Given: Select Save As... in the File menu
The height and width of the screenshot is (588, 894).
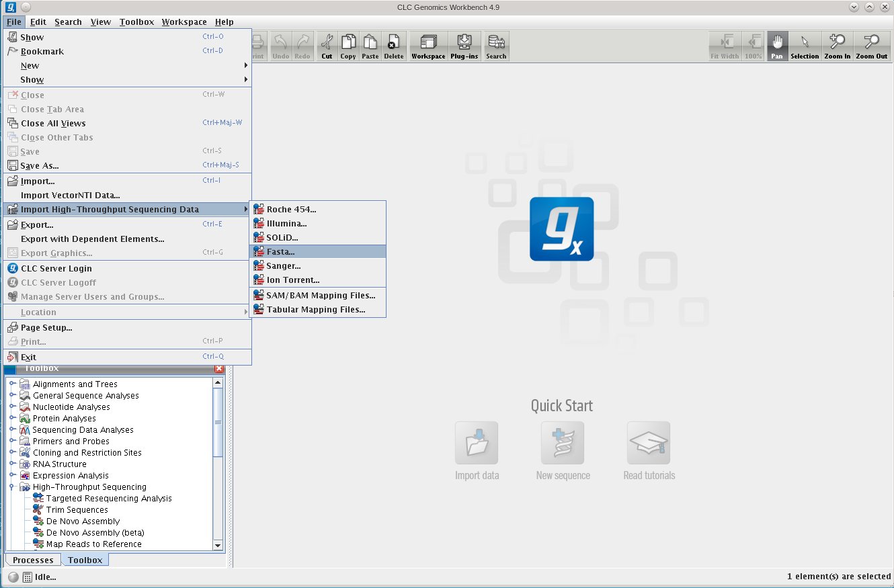Looking at the screenshot, I should click(128, 165).
